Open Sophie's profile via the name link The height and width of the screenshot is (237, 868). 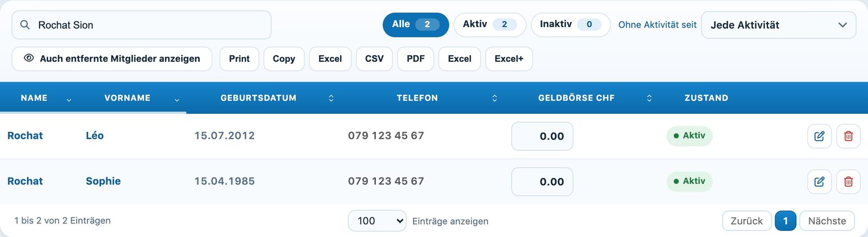click(x=103, y=181)
